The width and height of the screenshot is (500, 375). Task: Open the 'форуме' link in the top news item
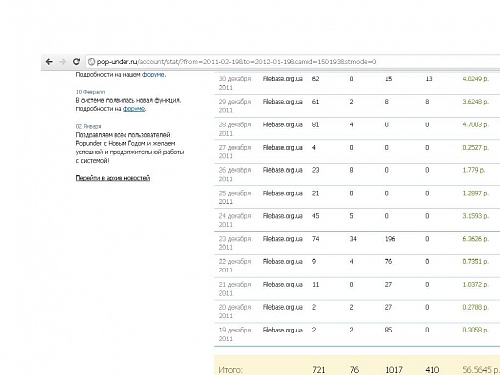click(153, 74)
